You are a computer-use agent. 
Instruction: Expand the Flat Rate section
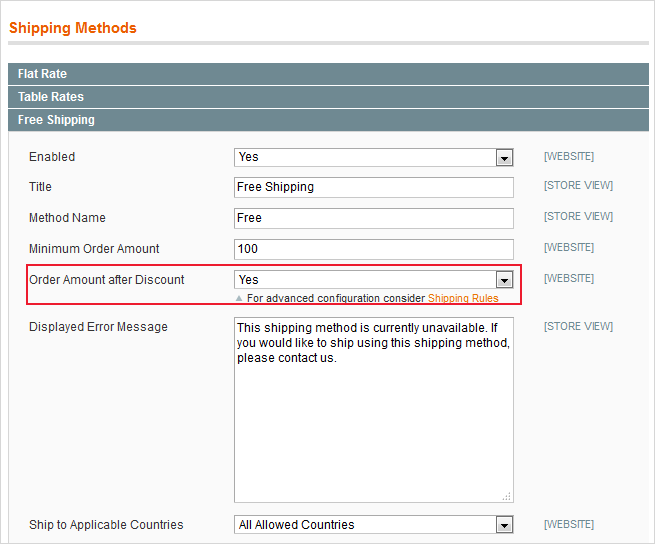[42, 74]
